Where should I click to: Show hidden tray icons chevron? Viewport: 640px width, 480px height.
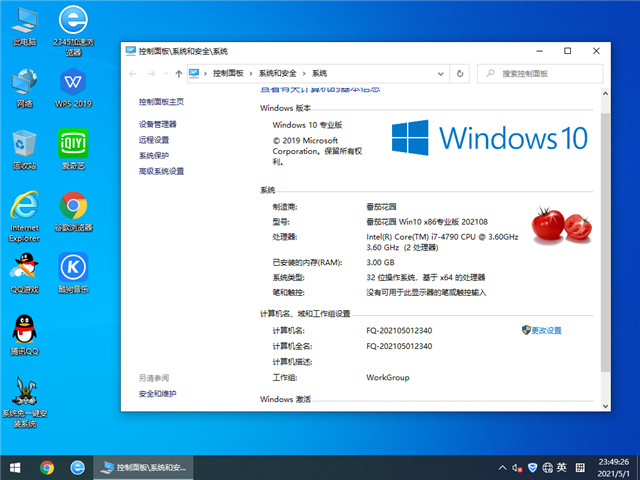click(x=503, y=468)
